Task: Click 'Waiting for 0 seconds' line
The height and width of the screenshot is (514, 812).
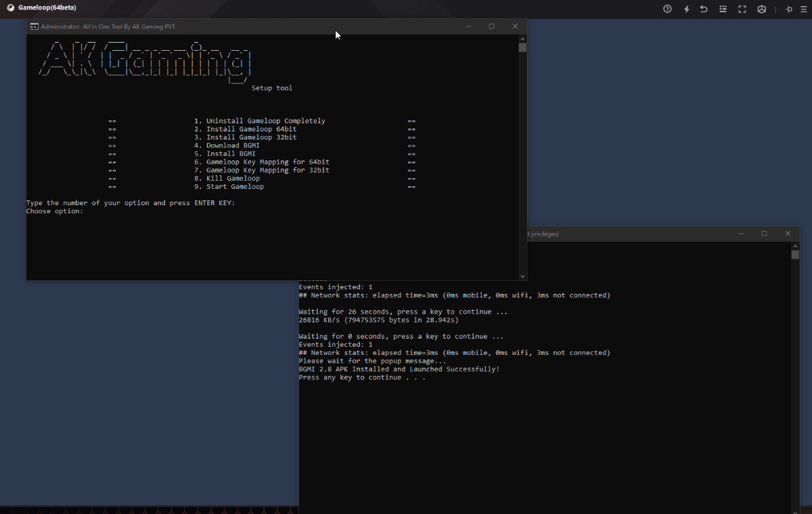Action: [401, 337]
